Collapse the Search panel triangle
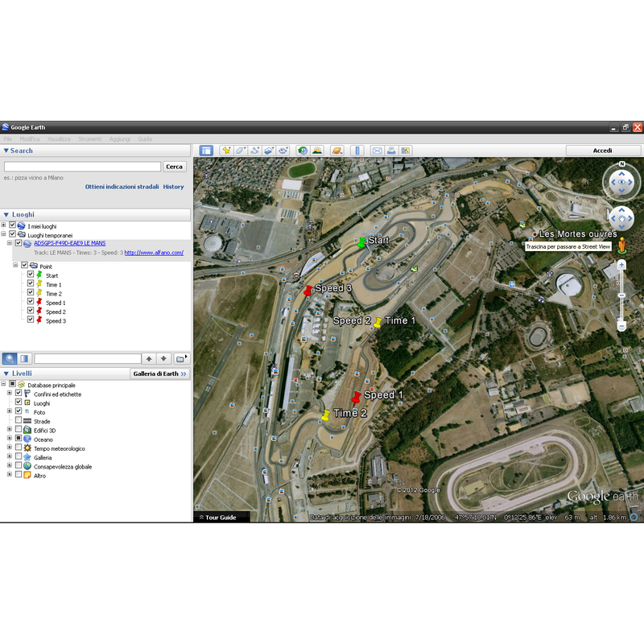 coord(6,151)
